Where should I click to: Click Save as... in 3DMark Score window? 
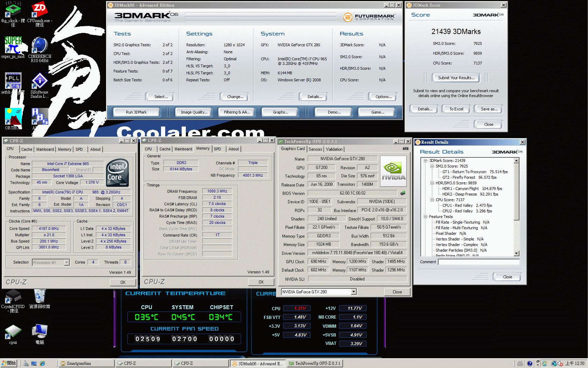tap(489, 109)
